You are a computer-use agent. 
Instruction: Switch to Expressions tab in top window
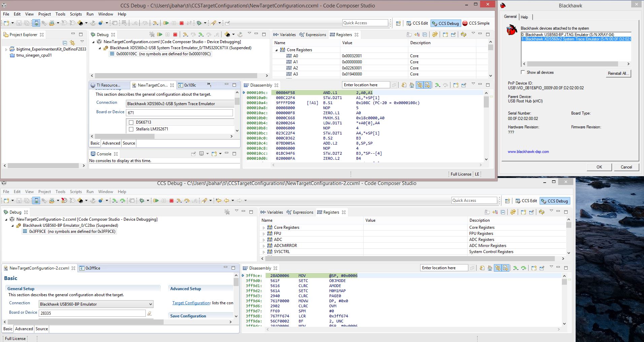pyautogui.click(x=312, y=34)
